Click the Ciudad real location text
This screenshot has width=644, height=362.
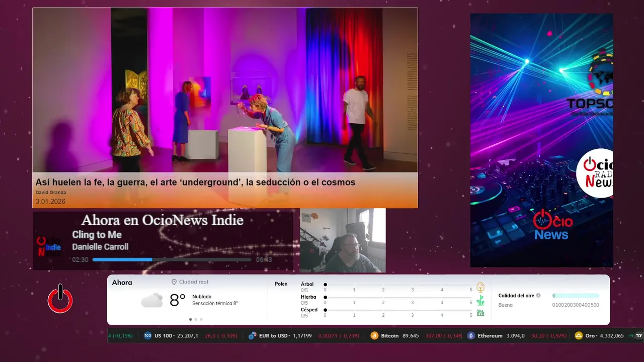coord(193,282)
